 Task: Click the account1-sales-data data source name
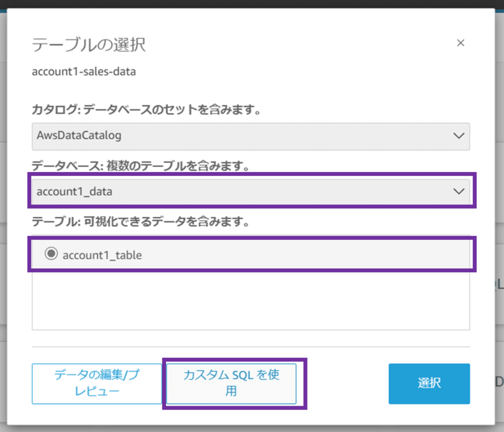click(84, 72)
